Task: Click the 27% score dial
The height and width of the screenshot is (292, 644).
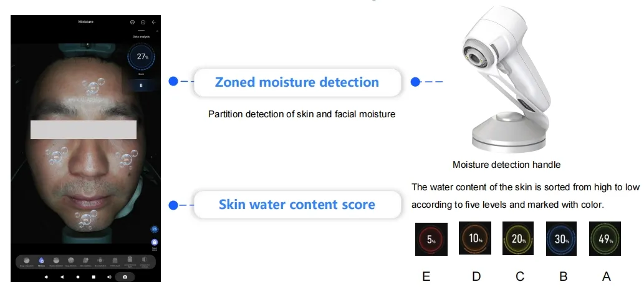Action: point(142,57)
